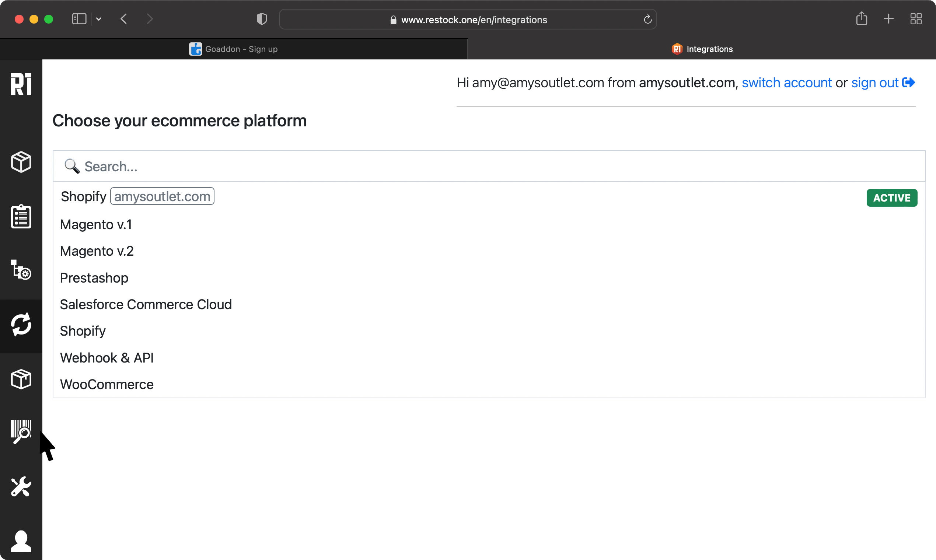The height and width of the screenshot is (560, 936).
Task: Click the platform Search field
Action: [489, 167]
